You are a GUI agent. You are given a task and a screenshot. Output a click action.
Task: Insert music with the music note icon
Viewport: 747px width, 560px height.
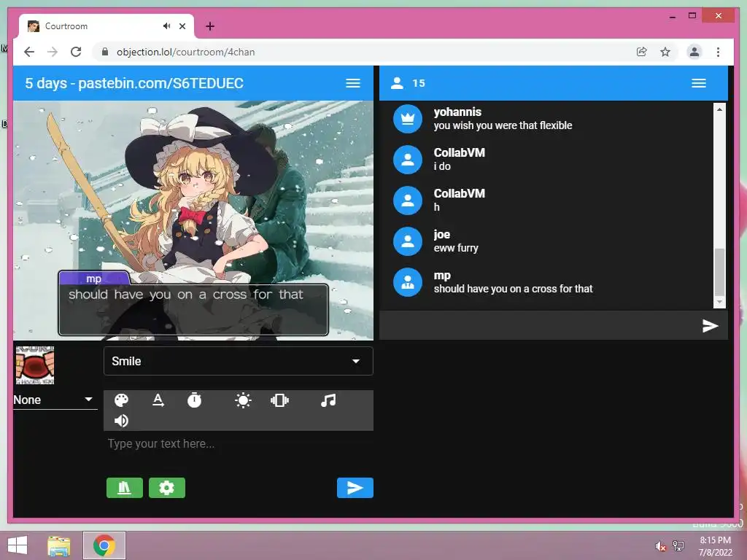(328, 400)
